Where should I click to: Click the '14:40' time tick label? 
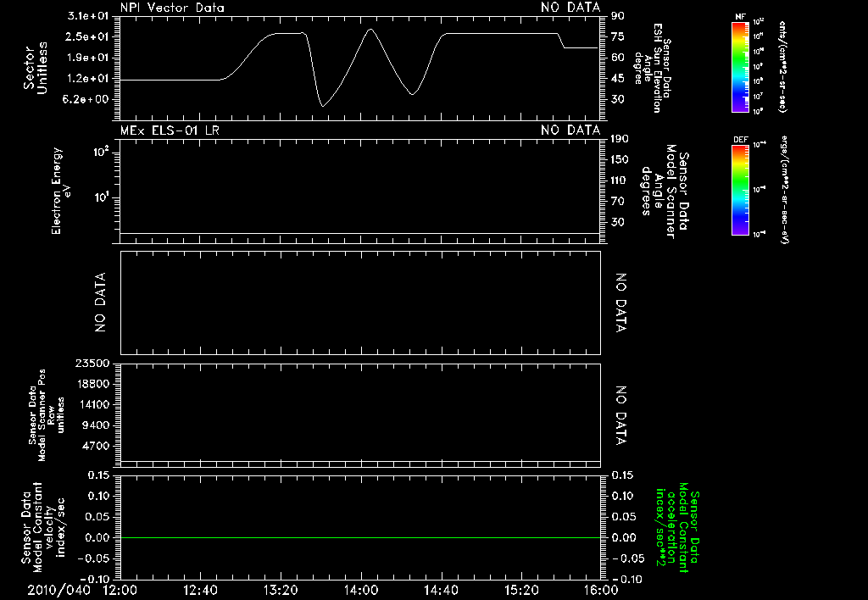[441, 591]
